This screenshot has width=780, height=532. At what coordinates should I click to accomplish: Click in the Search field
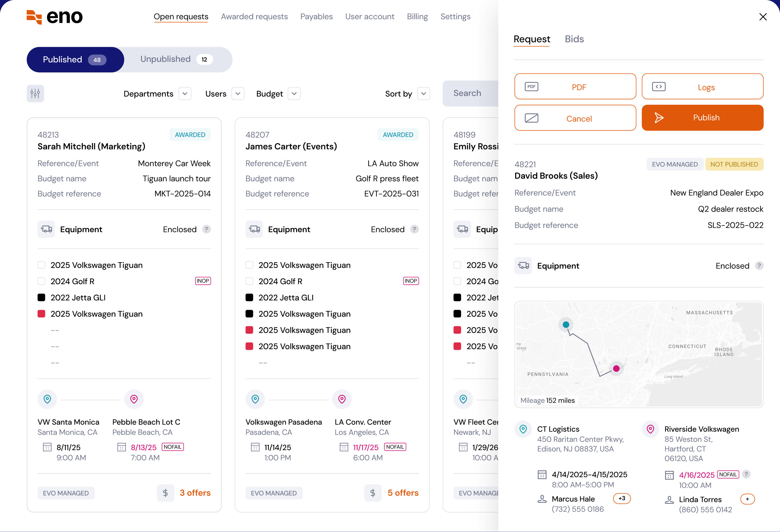pos(471,93)
